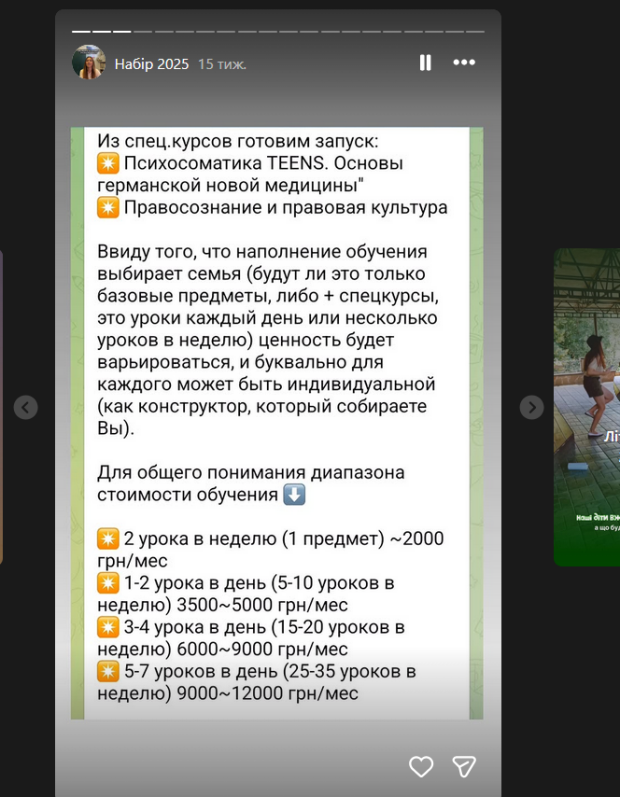Click the down arrow emoji after стоимости обучения
The image size is (620, 797).
click(x=294, y=495)
